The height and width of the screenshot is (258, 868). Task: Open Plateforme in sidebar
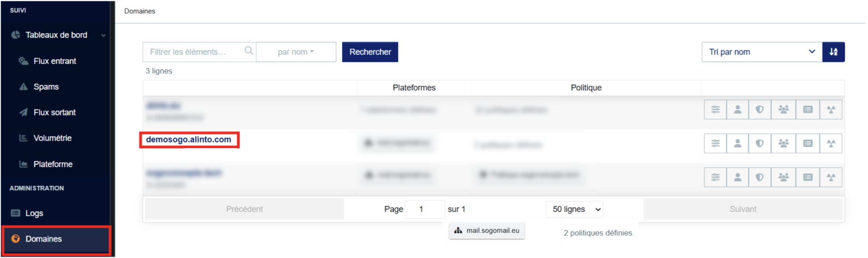tap(53, 164)
